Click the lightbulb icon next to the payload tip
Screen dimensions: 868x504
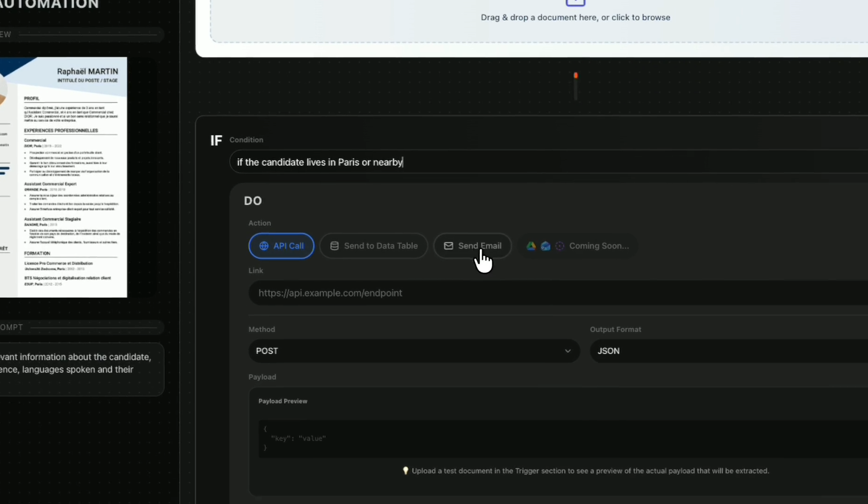tap(406, 471)
